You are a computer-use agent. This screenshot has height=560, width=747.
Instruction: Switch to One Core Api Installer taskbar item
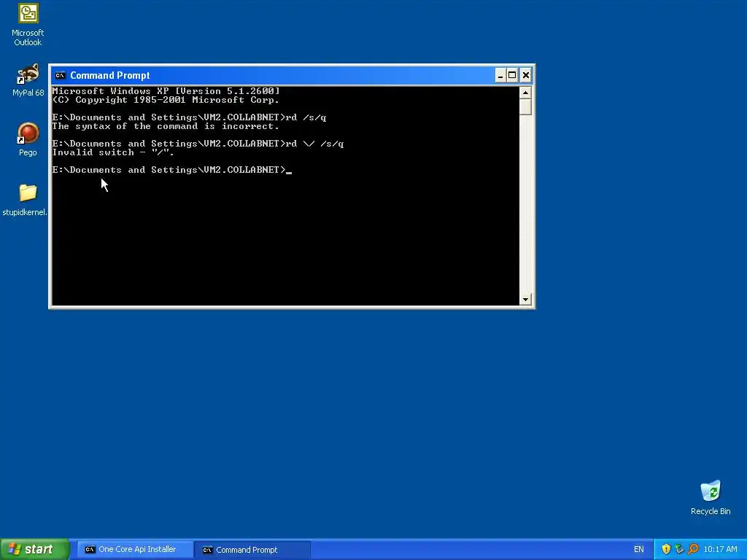pyautogui.click(x=134, y=550)
